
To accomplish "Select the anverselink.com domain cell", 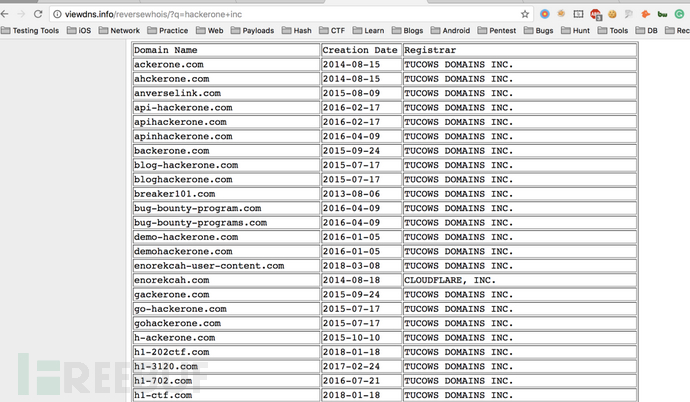I will (x=226, y=93).
